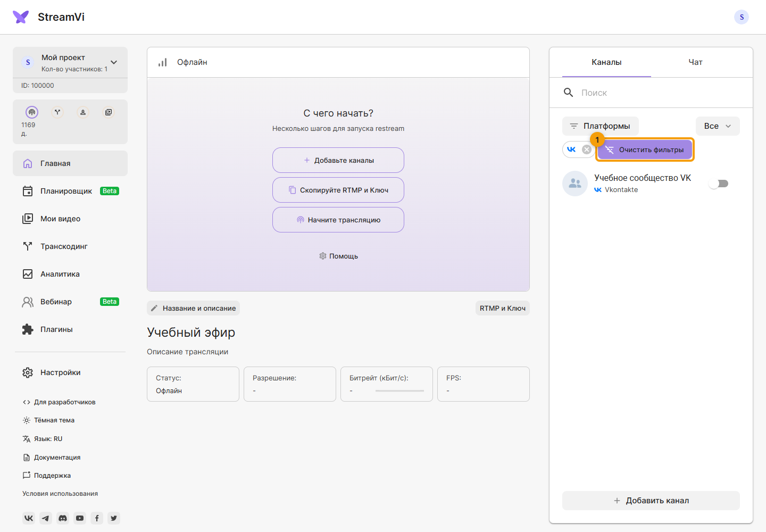Open the YouTube social link icon
The width and height of the screenshot is (766, 532).
click(x=80, y=518)
